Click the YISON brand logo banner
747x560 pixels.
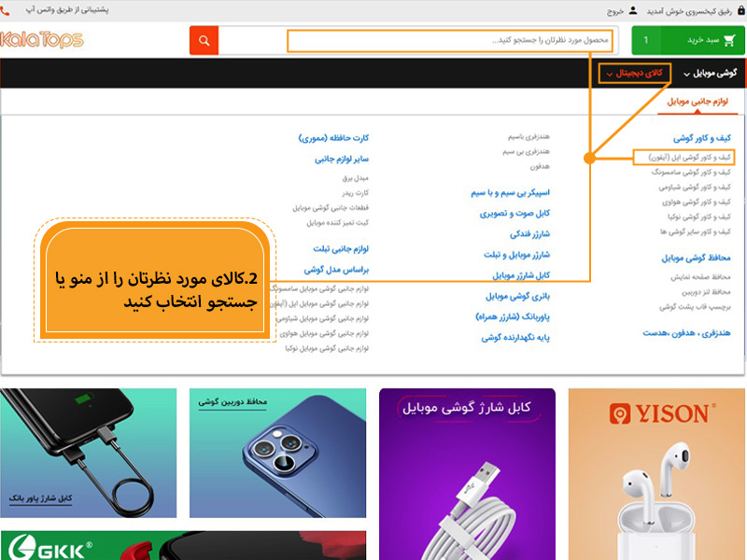(656, 473)
